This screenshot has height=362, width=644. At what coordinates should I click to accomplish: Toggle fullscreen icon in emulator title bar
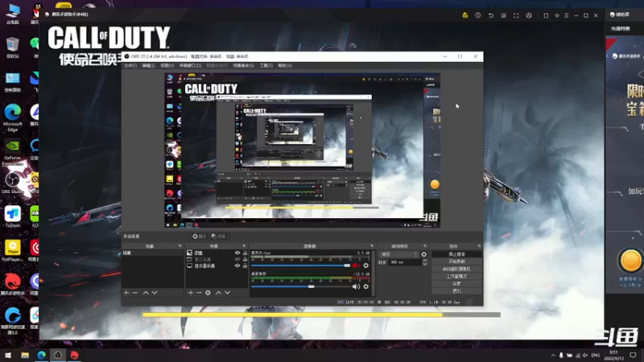point(516,15)
